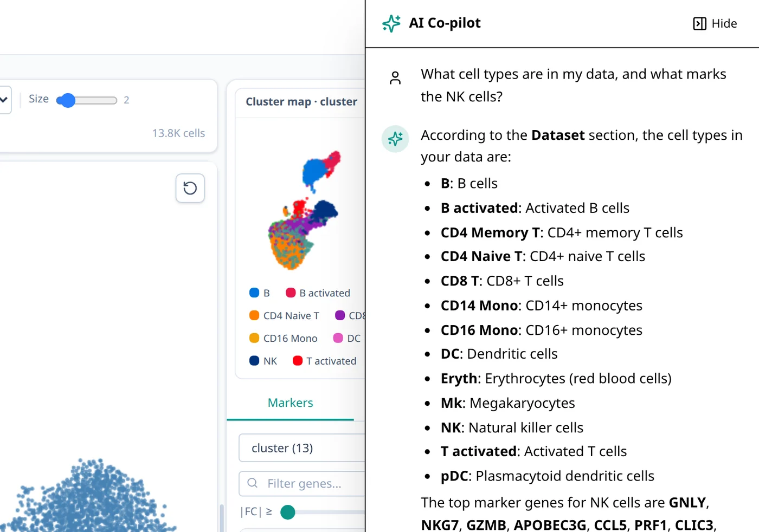Image resolution: width=759 pixels, height=532 pixels.
Task: Click the assistant sparkle avatar icon
Action: (x=395, y=139)
